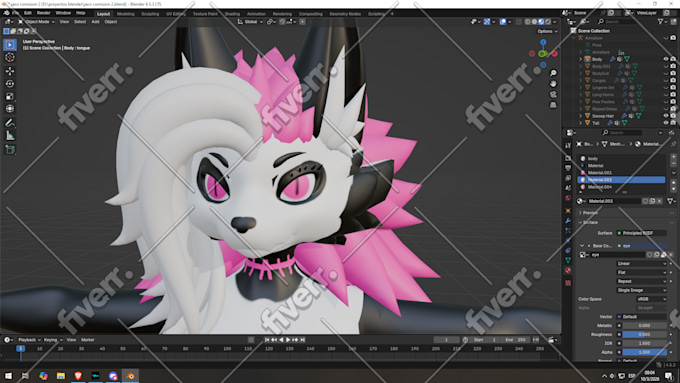Select the Annotate tool
This screenshot has height=383, width=680.
coord(10,123)
